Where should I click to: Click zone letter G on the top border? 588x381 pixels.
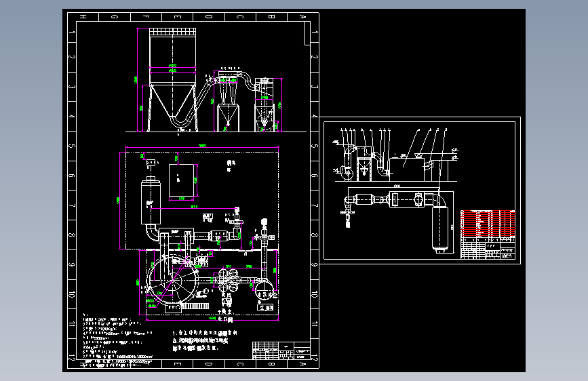click(115, 17)
